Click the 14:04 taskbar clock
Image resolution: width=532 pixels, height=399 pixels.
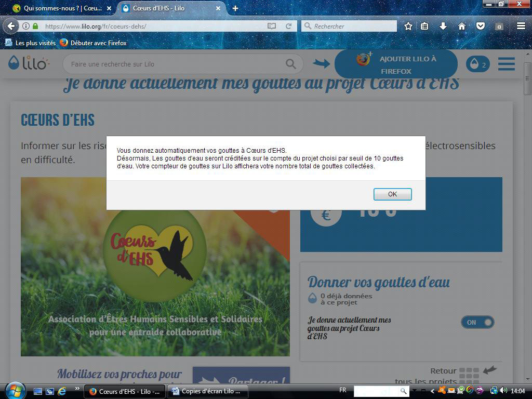point(518,391)
